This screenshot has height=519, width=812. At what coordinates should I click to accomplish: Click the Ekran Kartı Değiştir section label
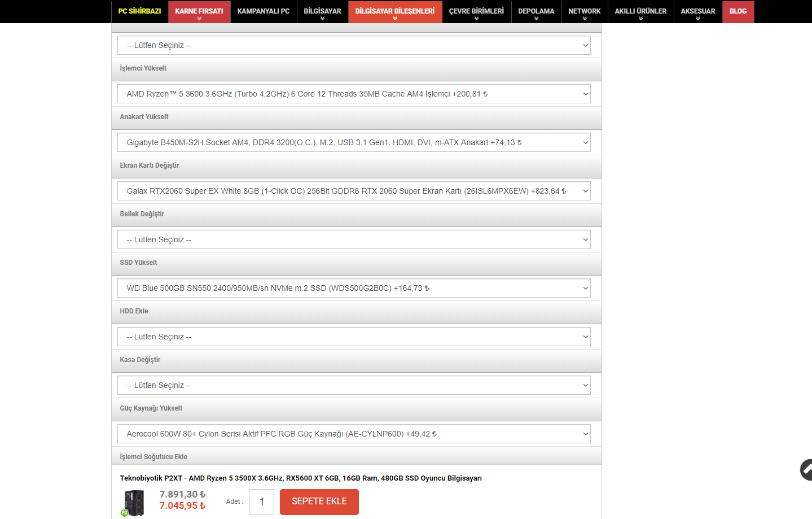tap(150, 165)
